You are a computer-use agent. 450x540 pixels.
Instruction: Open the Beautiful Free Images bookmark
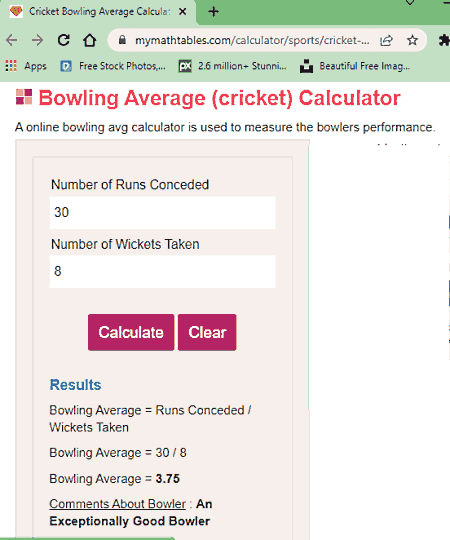click(355, 66)
